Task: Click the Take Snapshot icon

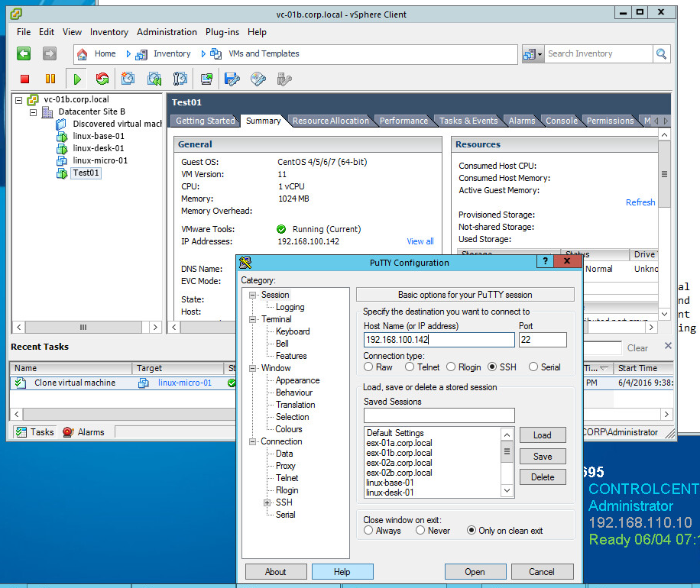Action: pyautogui.click(x=128, y=79)
